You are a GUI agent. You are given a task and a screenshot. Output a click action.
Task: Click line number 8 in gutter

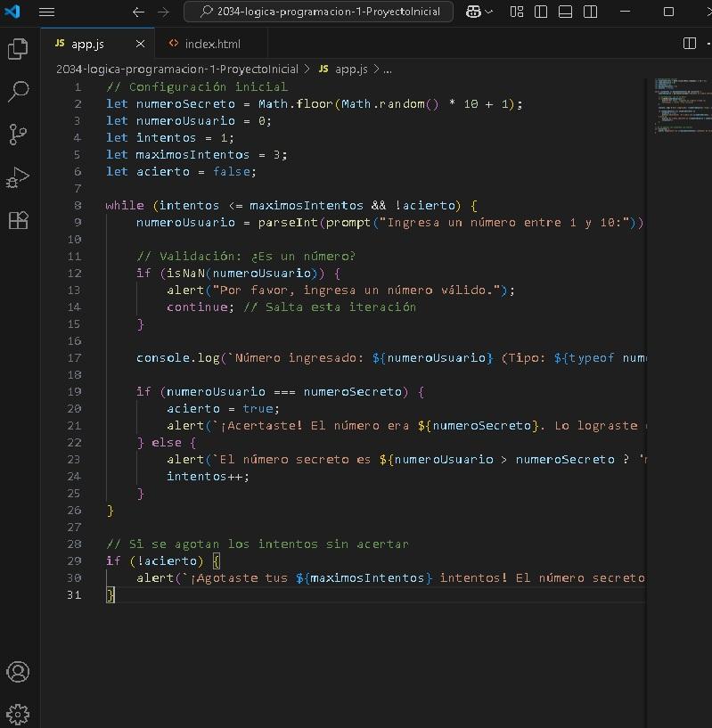[x=78, y=205]
